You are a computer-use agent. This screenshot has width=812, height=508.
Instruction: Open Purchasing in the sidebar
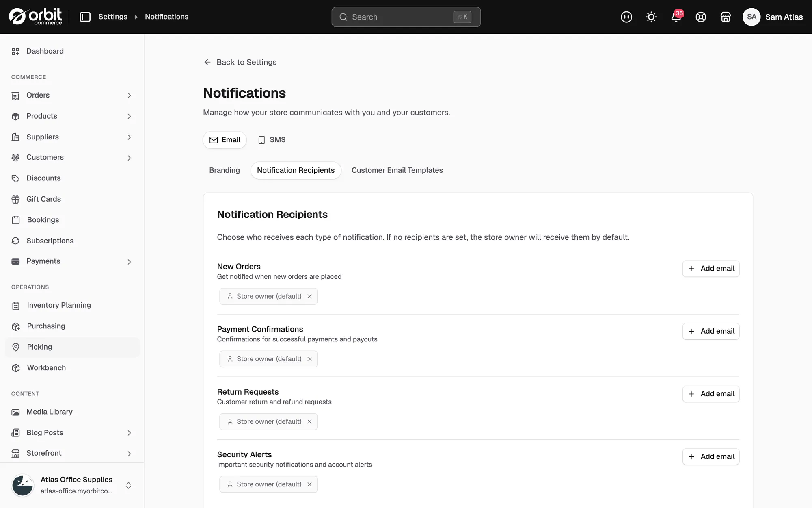tap(72, 326)
